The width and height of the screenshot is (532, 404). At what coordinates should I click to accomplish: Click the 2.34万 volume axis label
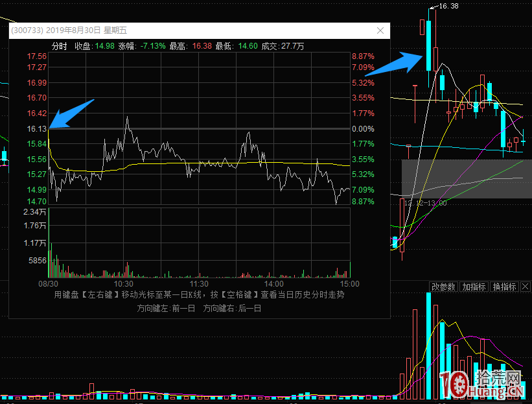(34, 212)
